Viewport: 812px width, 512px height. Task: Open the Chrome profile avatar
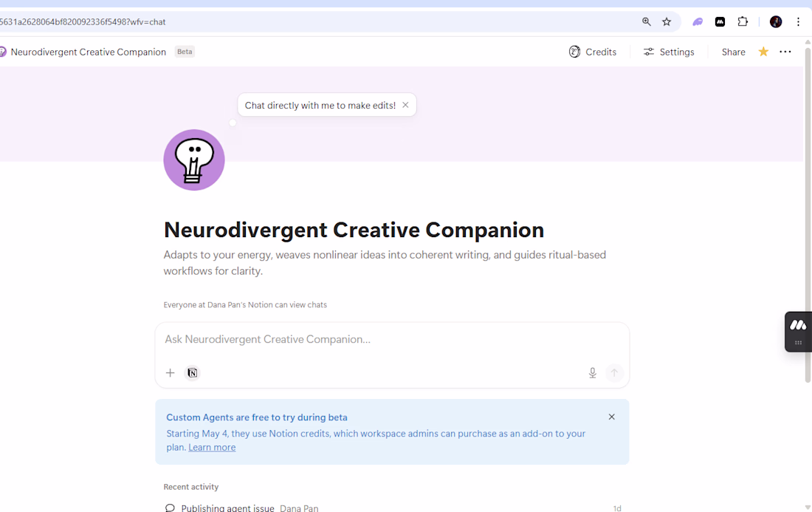coord(776,21)
